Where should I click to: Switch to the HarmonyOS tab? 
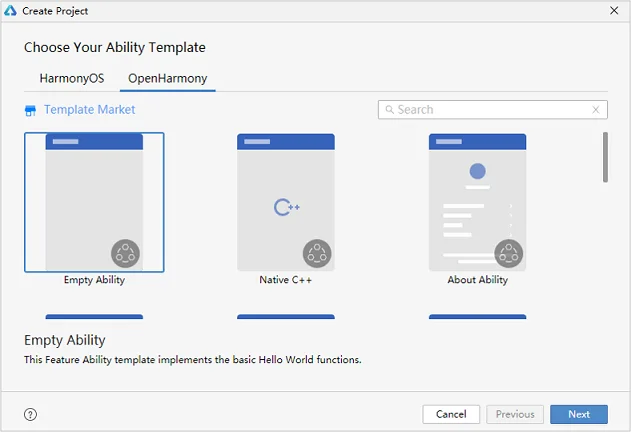(72, 78)
